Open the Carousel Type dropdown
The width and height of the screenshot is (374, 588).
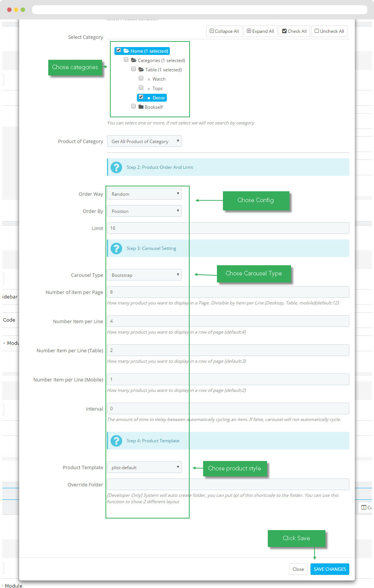144,275
